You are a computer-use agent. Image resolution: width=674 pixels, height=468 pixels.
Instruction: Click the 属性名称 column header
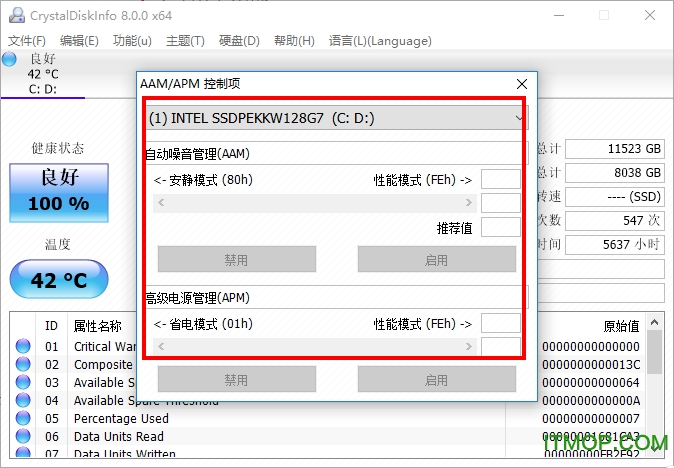tap(98, 326)
